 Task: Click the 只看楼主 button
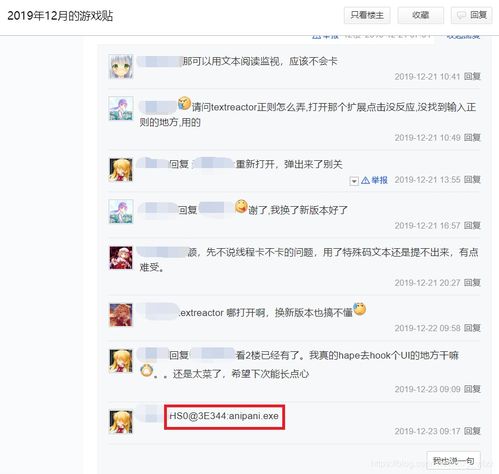tap(367, 15)
